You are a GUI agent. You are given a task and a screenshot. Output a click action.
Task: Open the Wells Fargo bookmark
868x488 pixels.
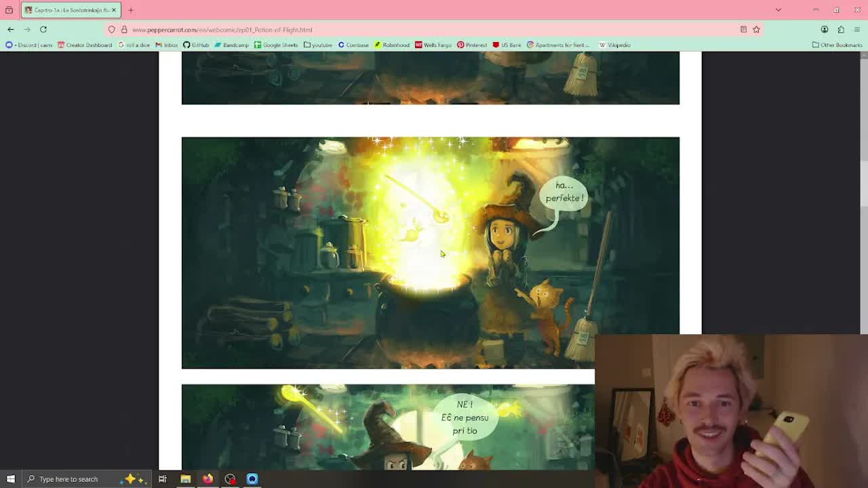pos(433,45)
